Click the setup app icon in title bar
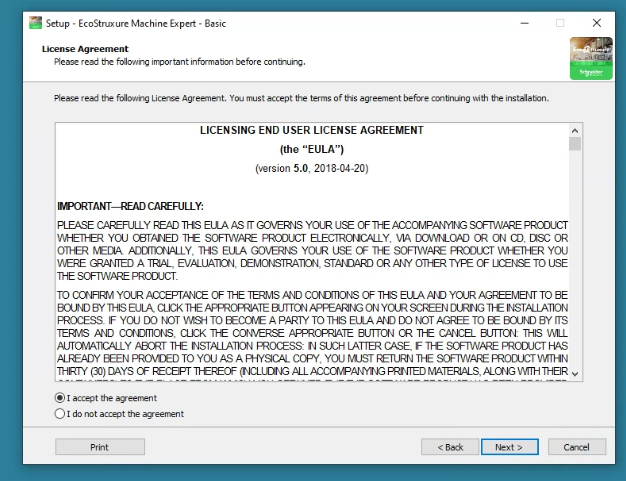626x481 pixels. tap(36, 23)
